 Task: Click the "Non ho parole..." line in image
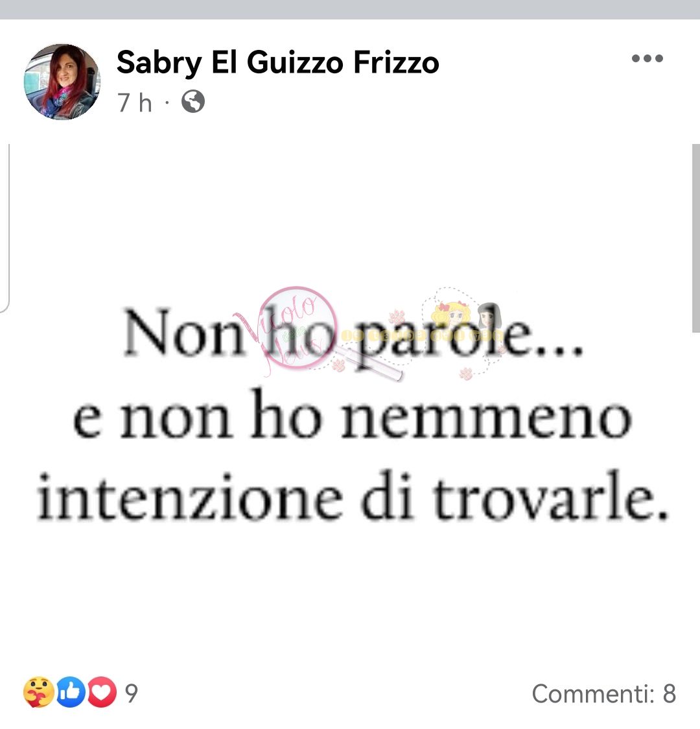click(353, 334)
